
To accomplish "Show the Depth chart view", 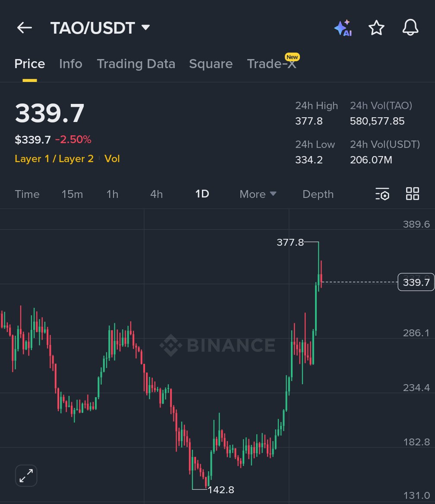I will click(x=318, y=194).
